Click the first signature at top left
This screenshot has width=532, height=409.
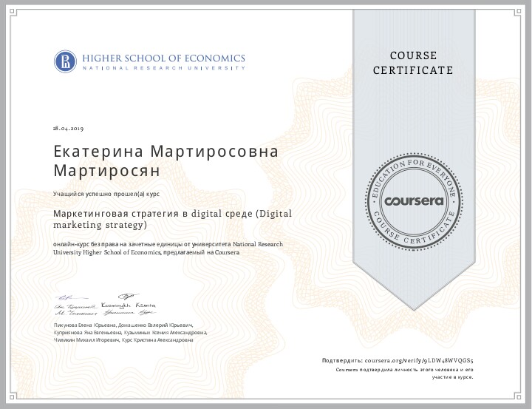click(x=62, y=297)
